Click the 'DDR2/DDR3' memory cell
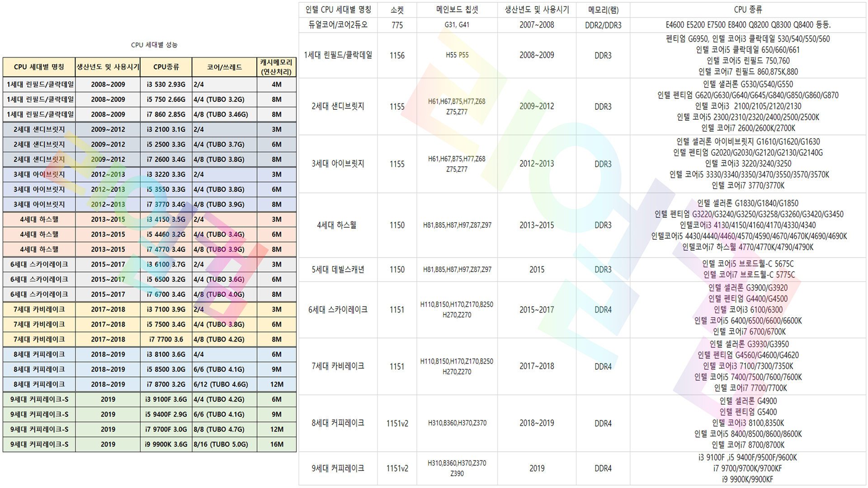 click(603, 25)
